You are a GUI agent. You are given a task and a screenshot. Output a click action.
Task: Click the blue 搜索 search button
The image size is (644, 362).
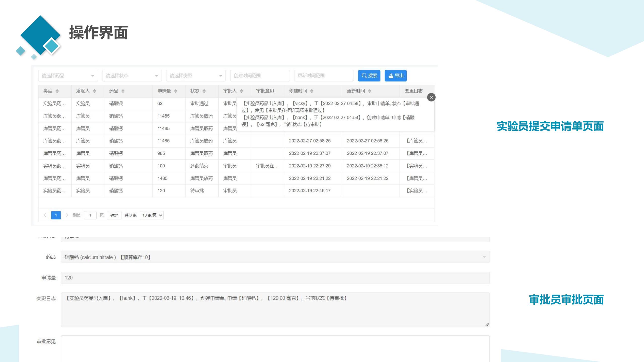pos(369,76)
